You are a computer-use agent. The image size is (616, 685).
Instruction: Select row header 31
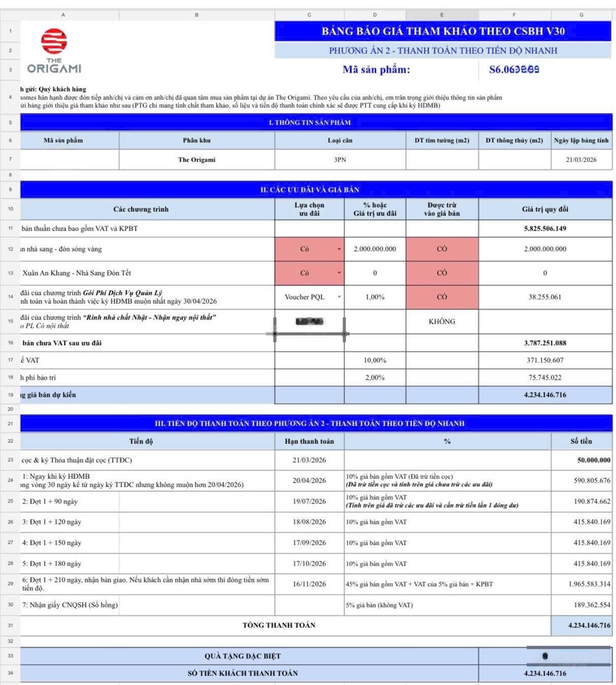(10, 625)
